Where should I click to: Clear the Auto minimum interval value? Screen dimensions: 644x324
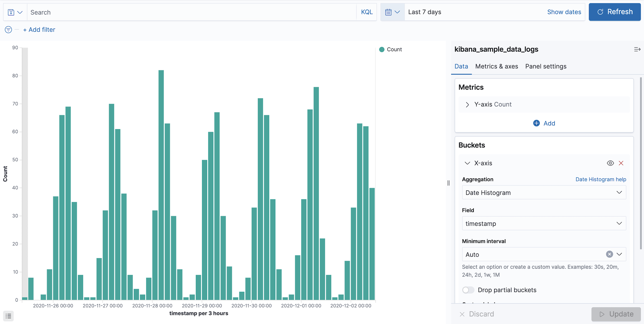point(609,254)
